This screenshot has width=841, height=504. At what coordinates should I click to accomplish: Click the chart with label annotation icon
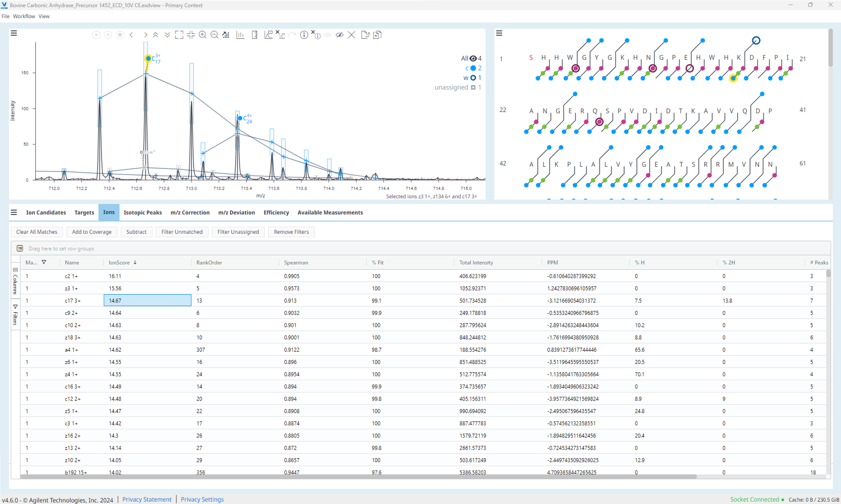(x=268, y=35)
